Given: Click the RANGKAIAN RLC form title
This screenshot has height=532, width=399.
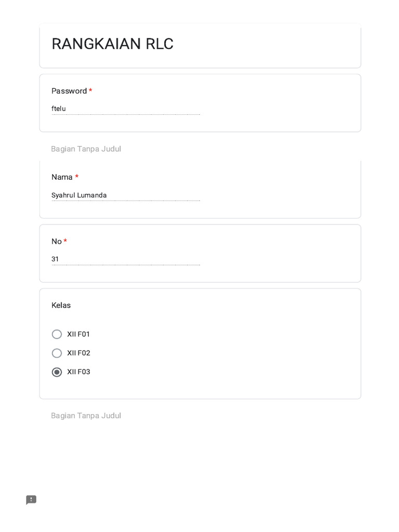Looking at the screenshot, I should point(112,44).
